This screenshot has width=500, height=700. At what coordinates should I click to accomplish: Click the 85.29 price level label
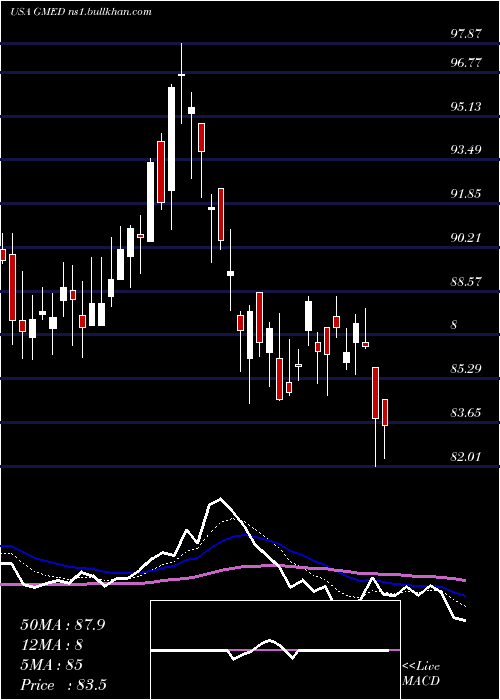point(466,369)
